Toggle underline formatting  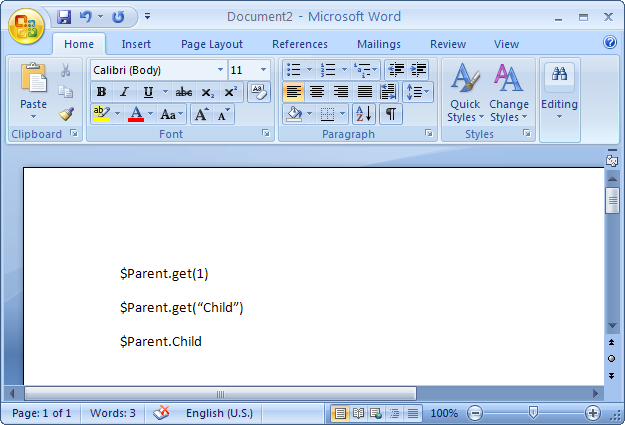point(148,92)
